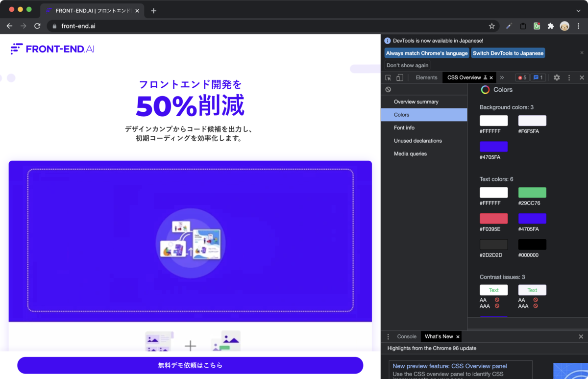The height and width of the screenshot is (379, 588).
Task: Click the #4705FA text color swatch
Action: click(x=532, y=219)
